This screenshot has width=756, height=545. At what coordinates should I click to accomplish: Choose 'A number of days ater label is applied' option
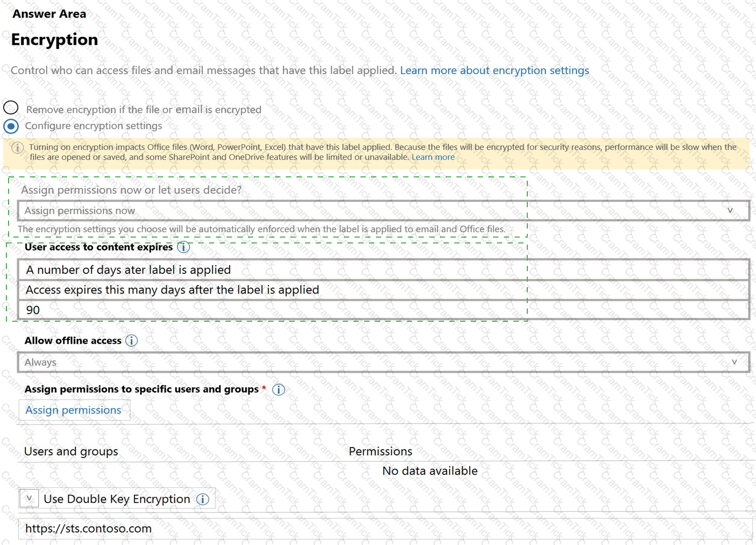pyautogui.click(x=384, y=270)
